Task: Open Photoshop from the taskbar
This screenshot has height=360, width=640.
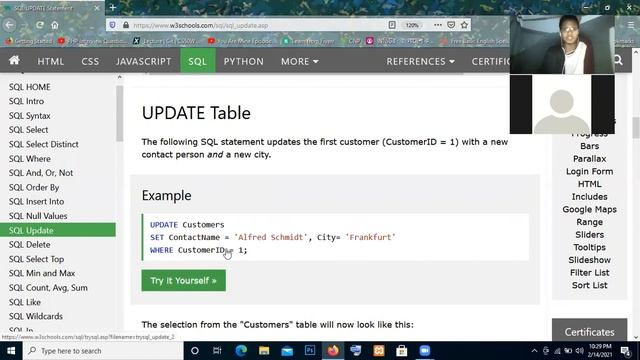Action: (310, 351)
